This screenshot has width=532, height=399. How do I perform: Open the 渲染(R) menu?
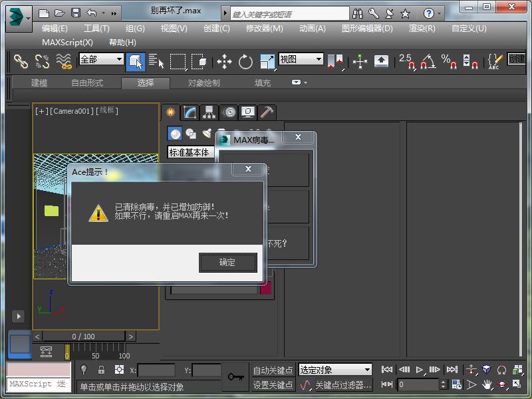pyautogui.click(x=422, y=29)
